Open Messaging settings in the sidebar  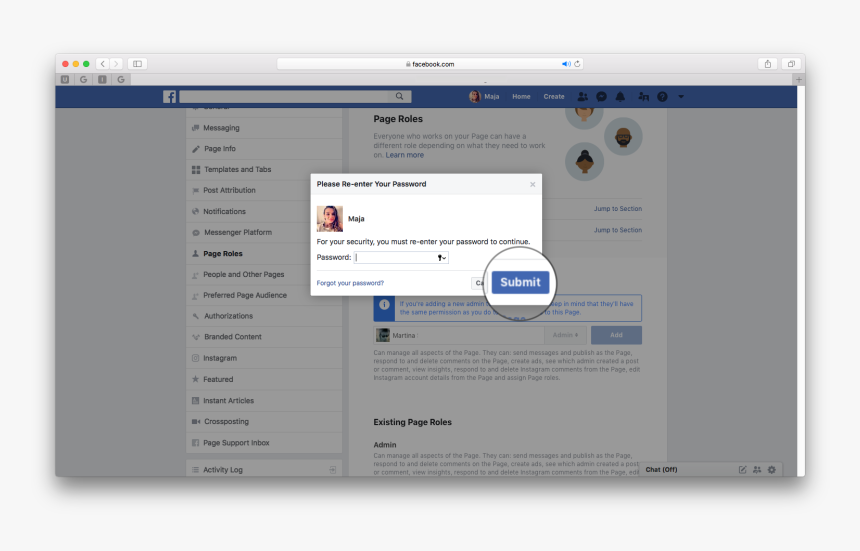(x=264, y=128)
